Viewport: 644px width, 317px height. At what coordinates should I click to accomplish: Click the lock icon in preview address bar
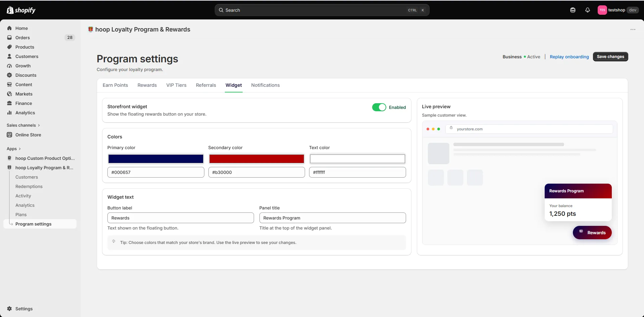[x=451, y=128]
